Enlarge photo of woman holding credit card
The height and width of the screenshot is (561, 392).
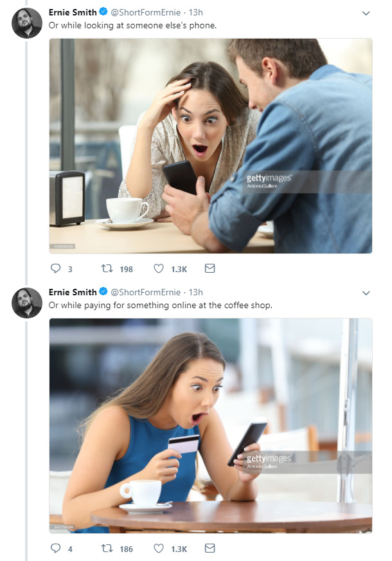[x=211, y=425]
